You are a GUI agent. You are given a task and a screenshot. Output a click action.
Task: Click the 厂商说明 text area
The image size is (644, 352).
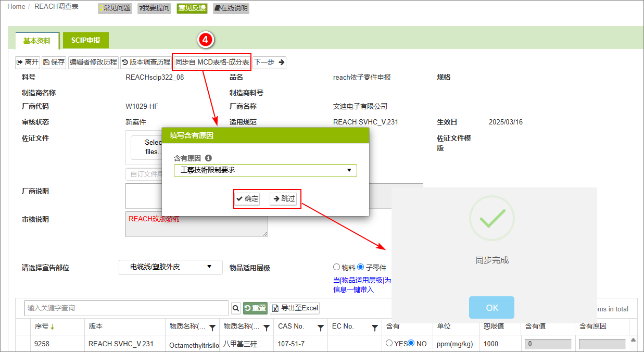pyautogui.click(x=144, y=196)
